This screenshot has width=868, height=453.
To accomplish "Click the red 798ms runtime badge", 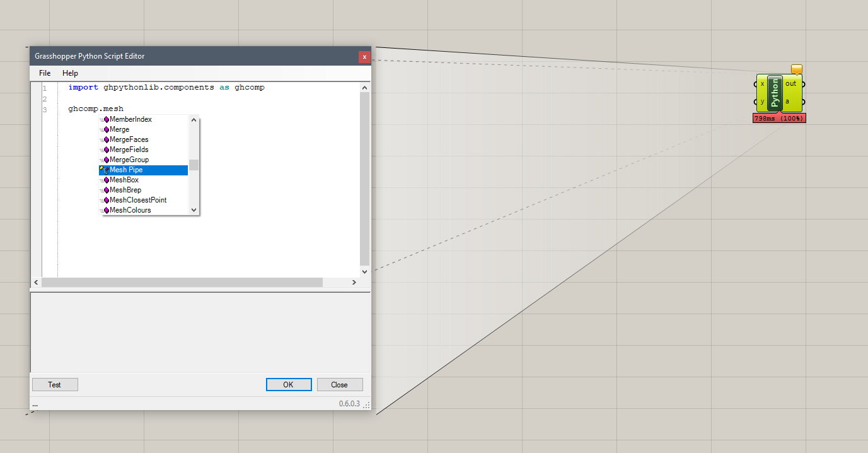I will (x=779, y=117).
